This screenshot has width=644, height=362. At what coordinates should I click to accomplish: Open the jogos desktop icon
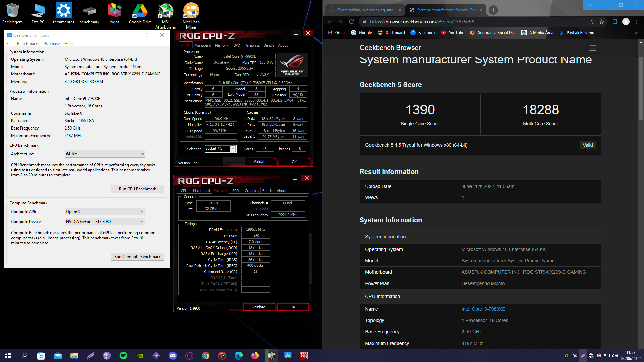[x=114, y=13]
